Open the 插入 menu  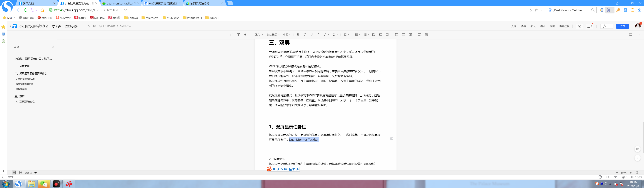533,26
